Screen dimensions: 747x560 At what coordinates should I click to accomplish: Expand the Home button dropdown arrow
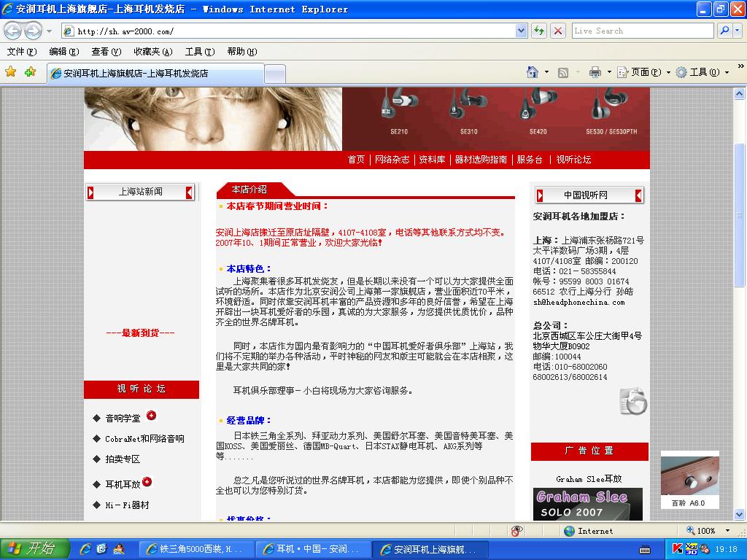pos(546,72)
